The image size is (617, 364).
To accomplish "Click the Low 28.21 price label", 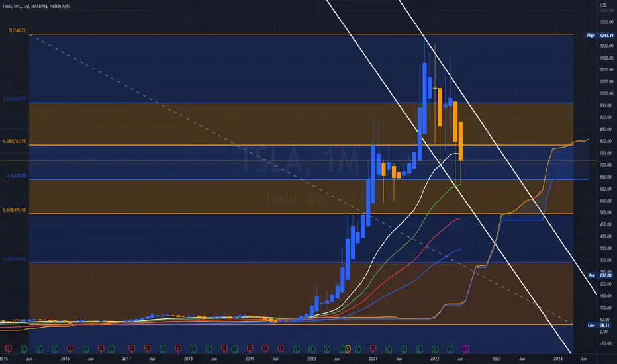I will 600,326.
